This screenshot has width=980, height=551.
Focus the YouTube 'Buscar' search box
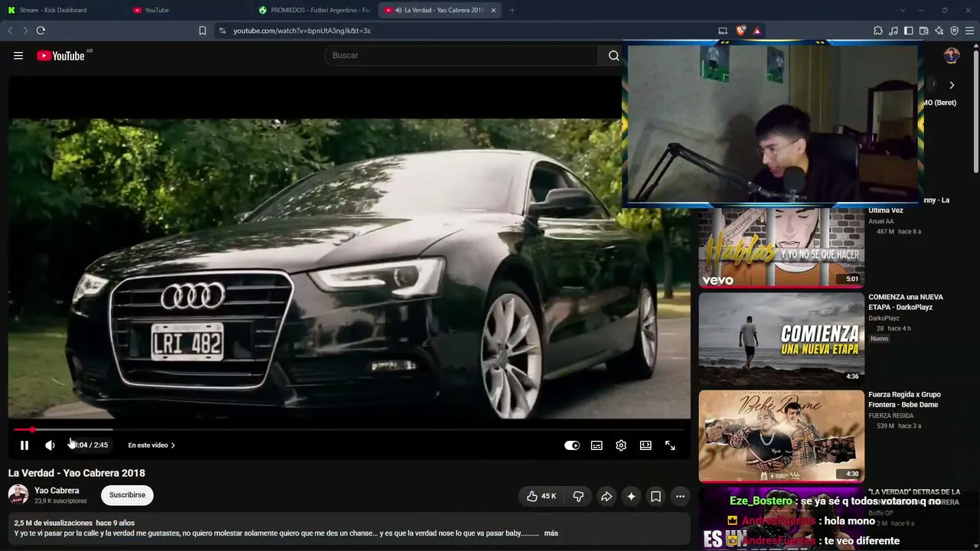point(461,56)
